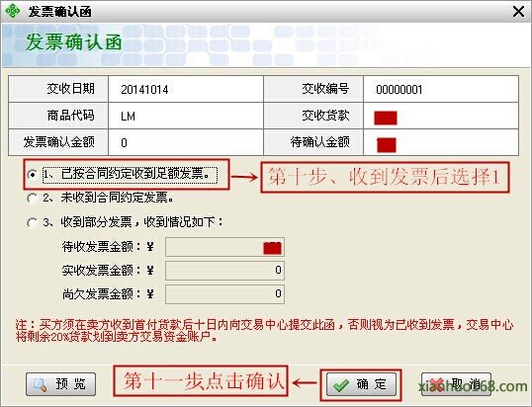This screenshot has width=532, height=407.
Task: Click the red block in 交收货款 cell
Action: click(386, 118)
